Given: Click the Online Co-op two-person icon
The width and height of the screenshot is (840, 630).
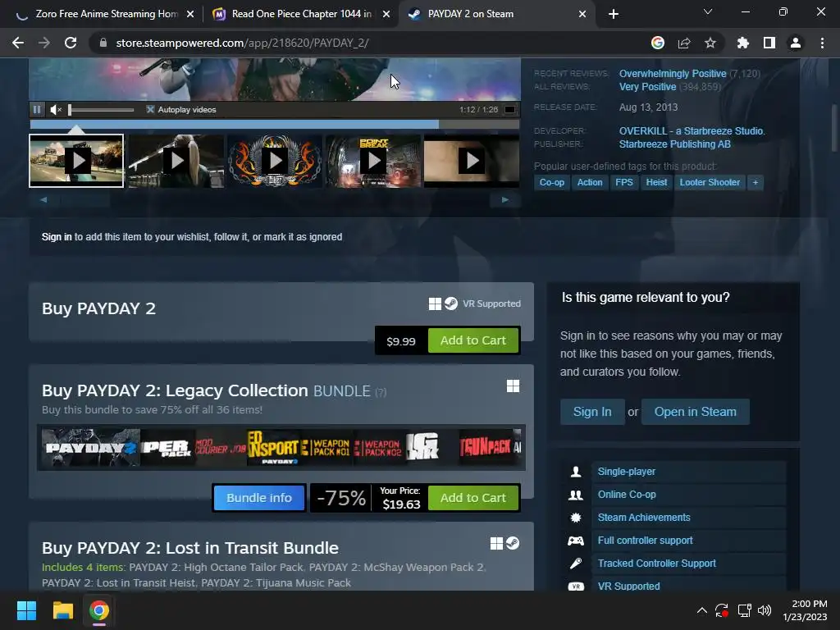Looking at the screenshot, I should (x=575, y=495).
